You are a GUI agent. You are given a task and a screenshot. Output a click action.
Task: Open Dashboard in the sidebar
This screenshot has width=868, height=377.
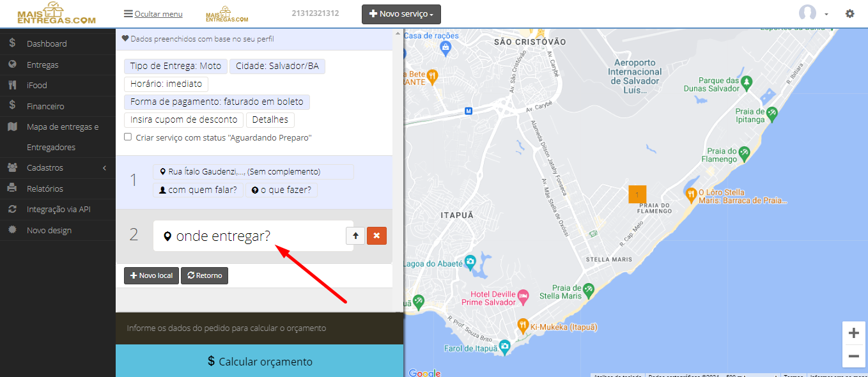coord(58,43)
